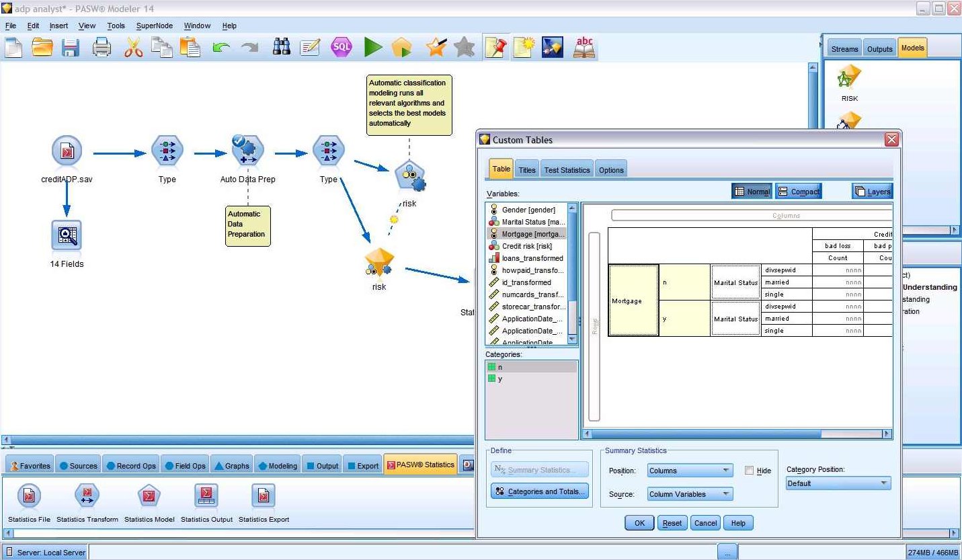Check the Hide checkbox in Summary Statistics

tap(749, 471)
